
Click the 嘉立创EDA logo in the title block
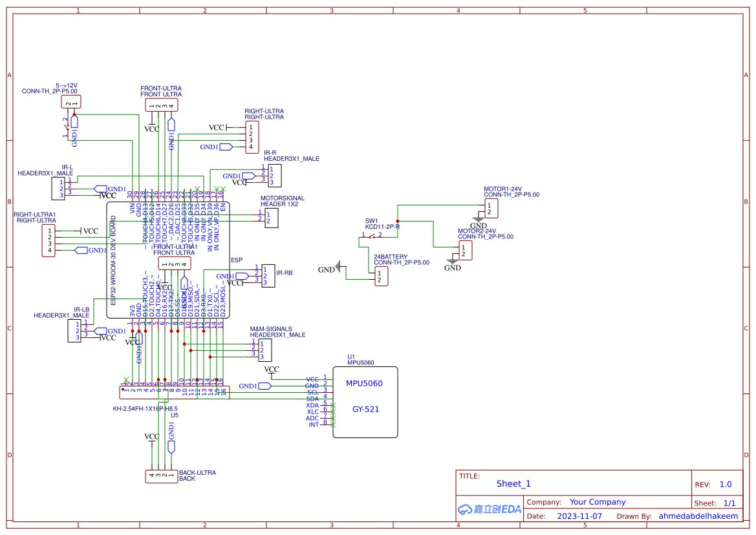pos(488,509)
